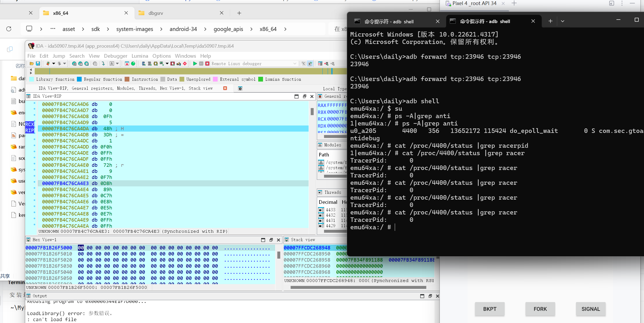Viewport: 644px width, 323px height.
Task: Open the dbgsrv explorer tab
Action: click(x=156, y=13)
